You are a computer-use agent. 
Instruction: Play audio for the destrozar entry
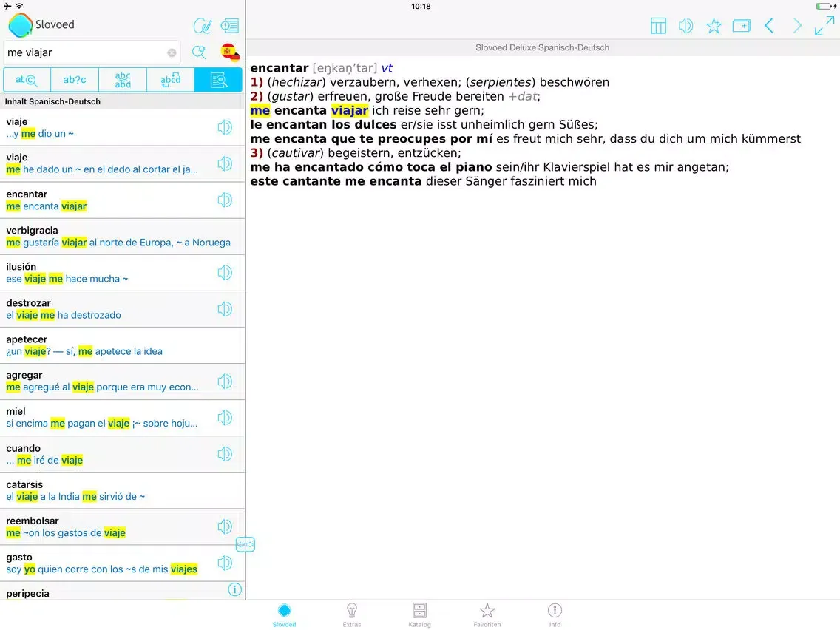click(x=225, y=308)
